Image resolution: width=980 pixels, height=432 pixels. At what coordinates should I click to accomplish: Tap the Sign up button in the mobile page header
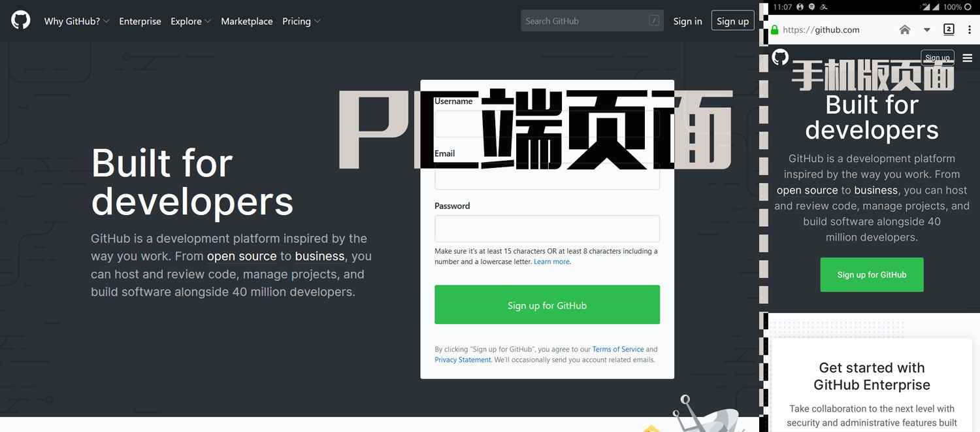pos(938,58)
